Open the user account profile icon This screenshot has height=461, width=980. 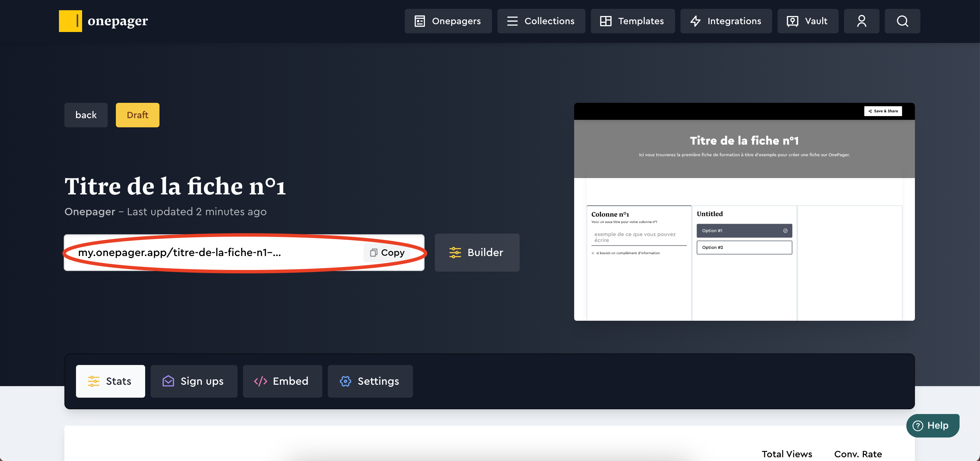click(x=861, y=21)
